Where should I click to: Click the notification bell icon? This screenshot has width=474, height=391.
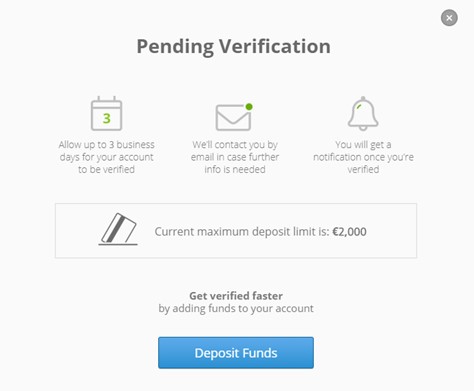click(x=363, y=114)
